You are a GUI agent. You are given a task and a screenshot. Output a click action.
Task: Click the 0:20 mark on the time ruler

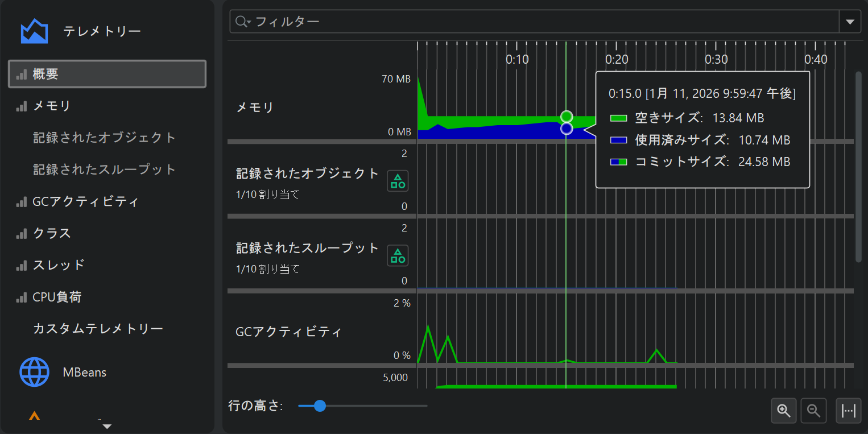point(617,59)
